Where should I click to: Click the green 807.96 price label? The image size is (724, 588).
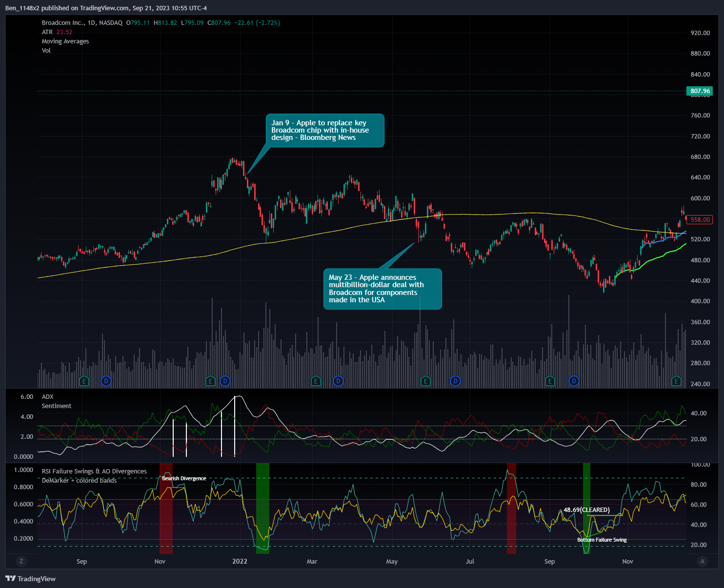click(700, 91)
